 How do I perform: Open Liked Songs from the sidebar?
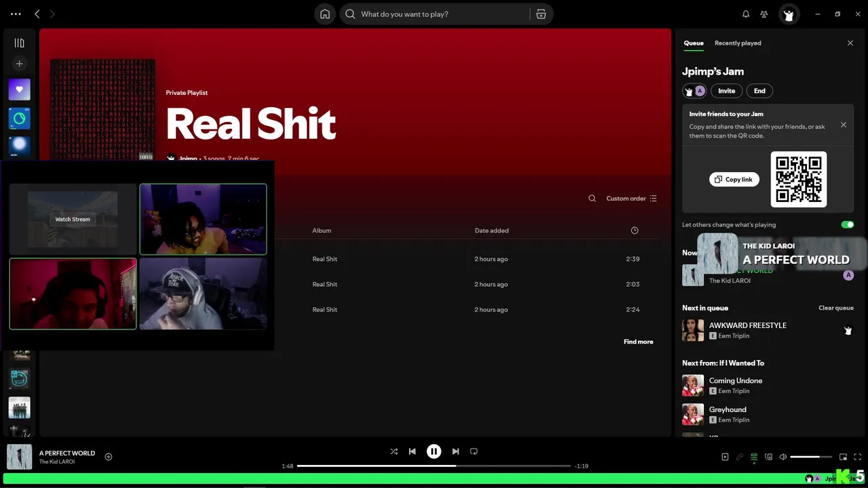coord(19,89)
